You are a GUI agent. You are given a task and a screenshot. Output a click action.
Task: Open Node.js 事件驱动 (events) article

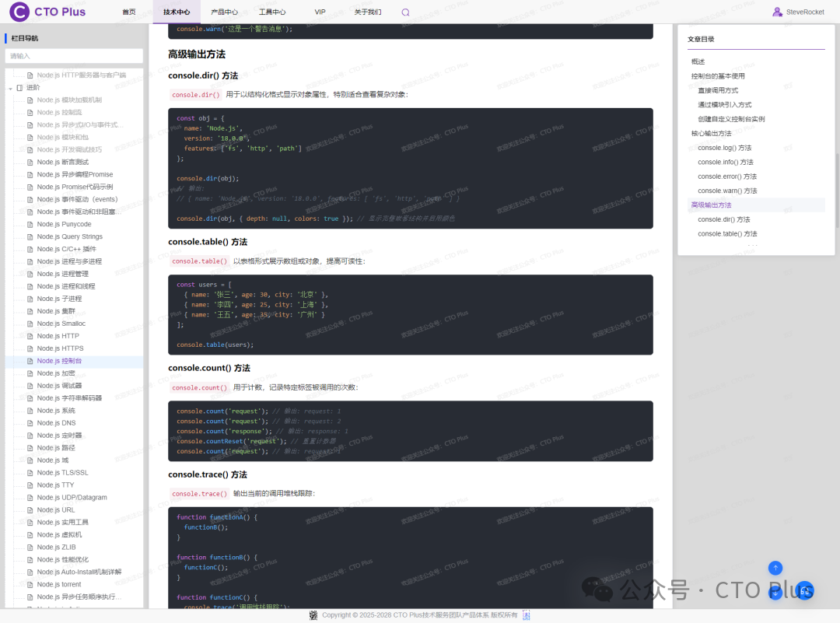[x=77, y=199]
